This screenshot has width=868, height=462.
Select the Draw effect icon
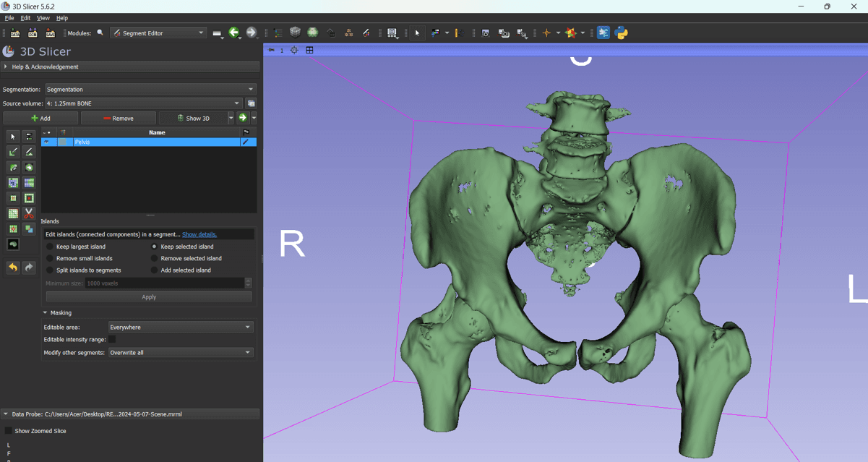(29, 152)
